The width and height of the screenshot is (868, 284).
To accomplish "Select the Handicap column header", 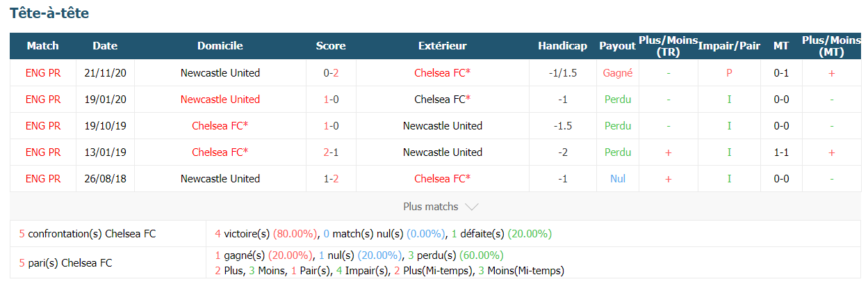I will 562,46.
